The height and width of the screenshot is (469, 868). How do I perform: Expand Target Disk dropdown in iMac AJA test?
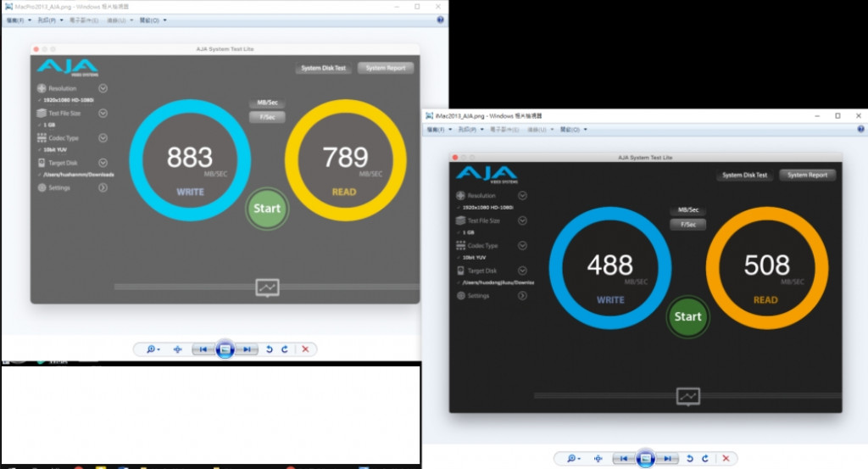tap(522, 271)
